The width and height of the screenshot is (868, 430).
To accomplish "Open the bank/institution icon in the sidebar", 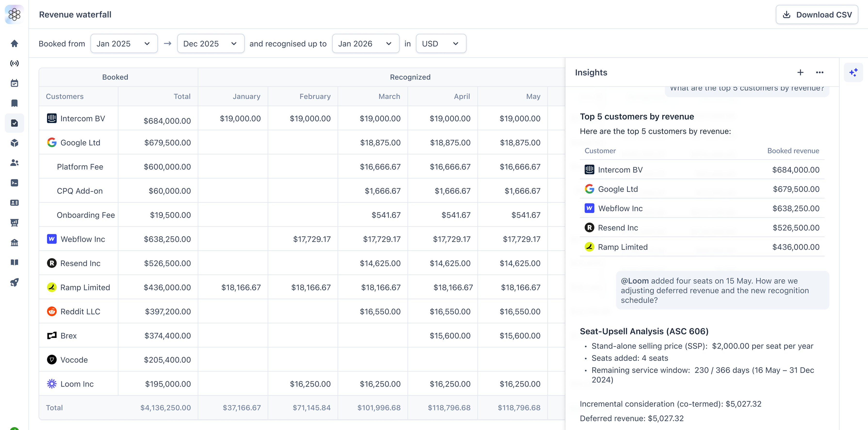I will tap(14, 242).
